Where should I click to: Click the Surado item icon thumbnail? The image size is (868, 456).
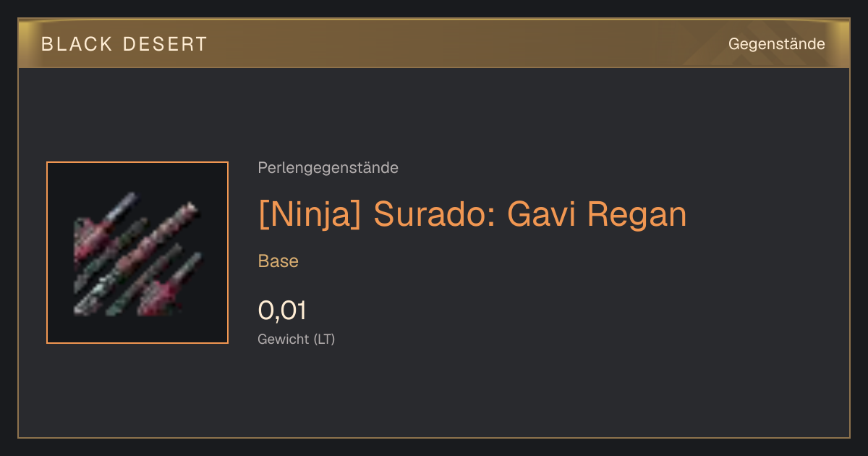(x=137, y=253)
